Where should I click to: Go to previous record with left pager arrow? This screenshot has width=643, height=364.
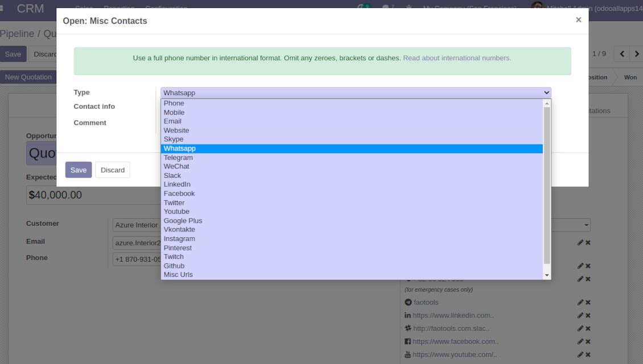pos(622,53)
